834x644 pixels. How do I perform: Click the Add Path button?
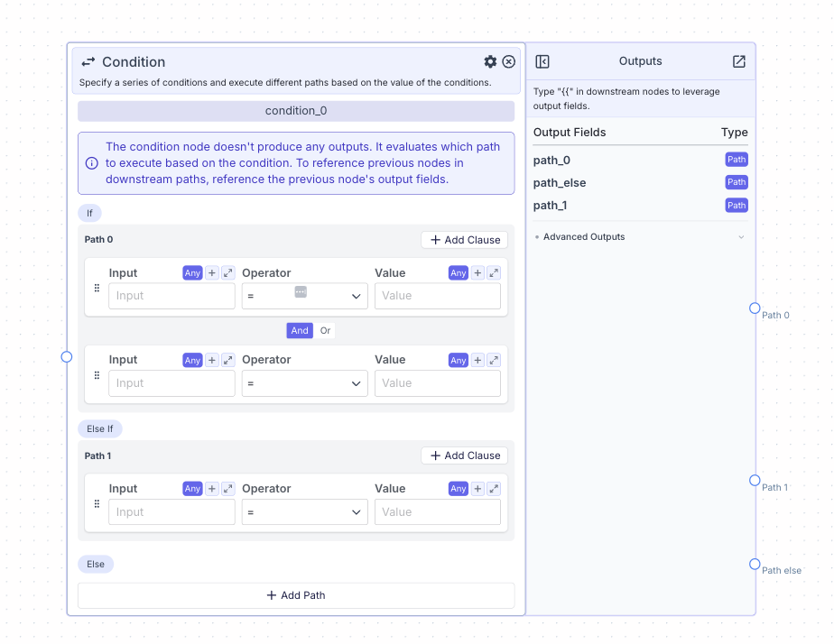click(296, 595)
